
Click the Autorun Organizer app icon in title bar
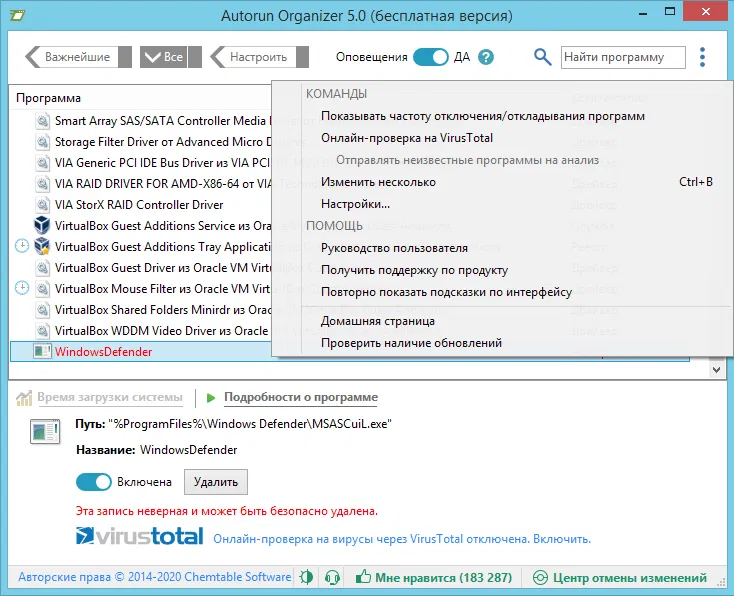pos(18,15)
